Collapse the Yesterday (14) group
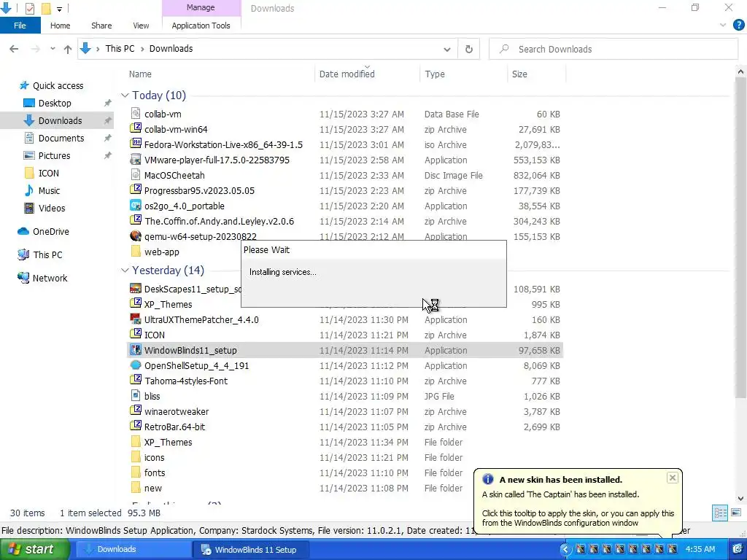Screen dimensions: 747x560 tap(125, 271)
